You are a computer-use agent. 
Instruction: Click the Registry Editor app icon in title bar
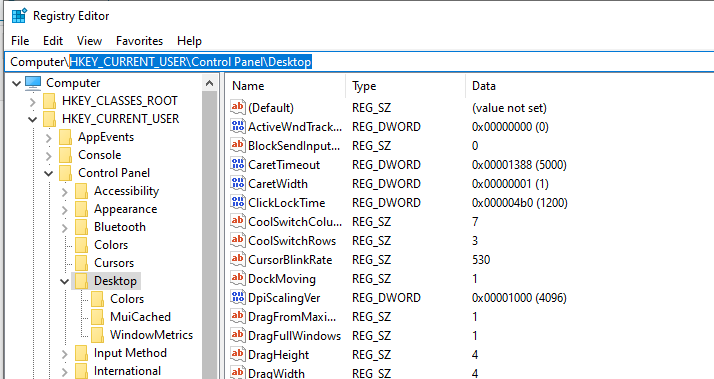[19, 15]
